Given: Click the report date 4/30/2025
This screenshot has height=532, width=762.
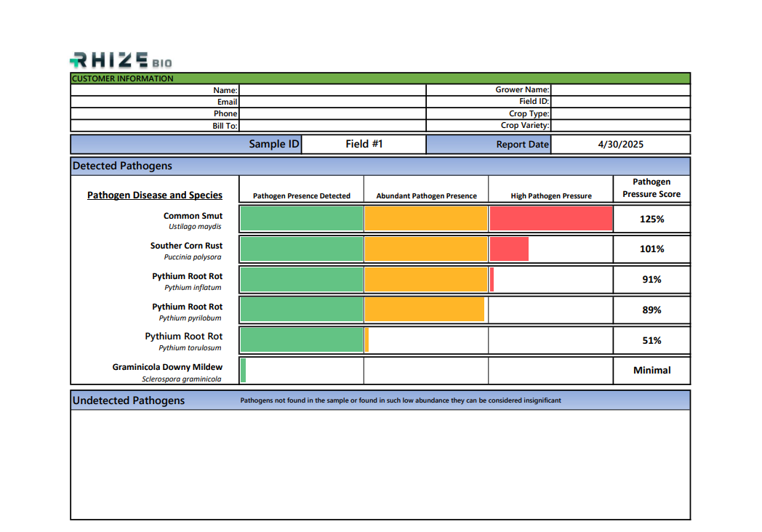Looking at the screenshot, I should point(621,145).
